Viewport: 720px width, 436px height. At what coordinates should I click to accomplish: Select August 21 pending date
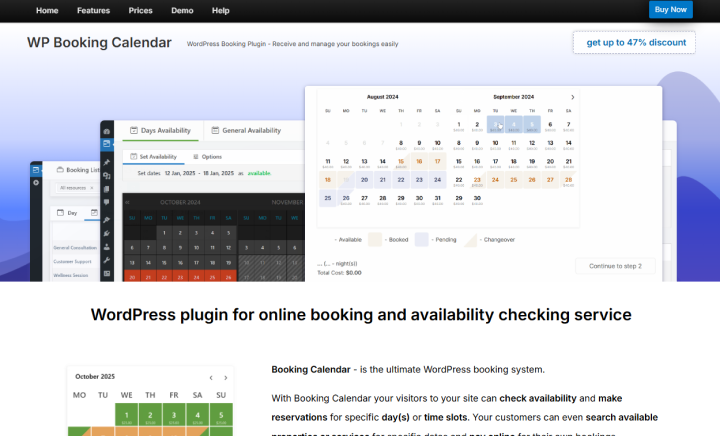pos(382,180)
